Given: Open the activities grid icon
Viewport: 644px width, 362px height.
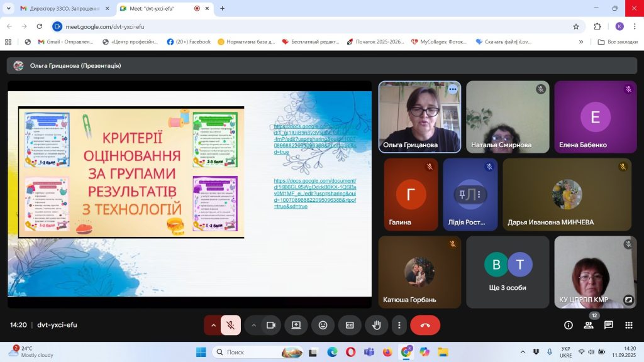Looking at the screenshot, I should tap(628, 325).
